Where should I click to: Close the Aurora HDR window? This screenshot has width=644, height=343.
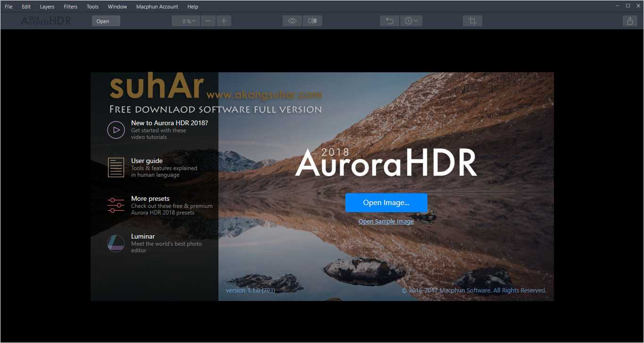(x=638, y=6)
